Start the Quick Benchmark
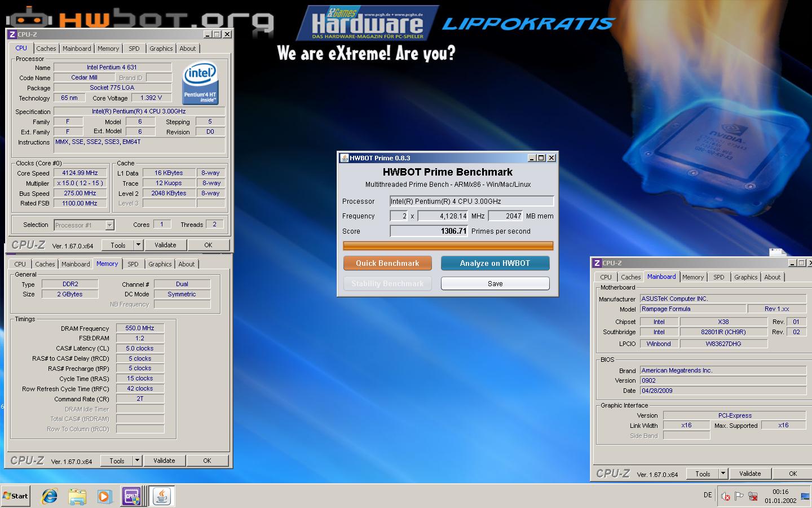The image size is (812, 508). (x=387, y=263)
